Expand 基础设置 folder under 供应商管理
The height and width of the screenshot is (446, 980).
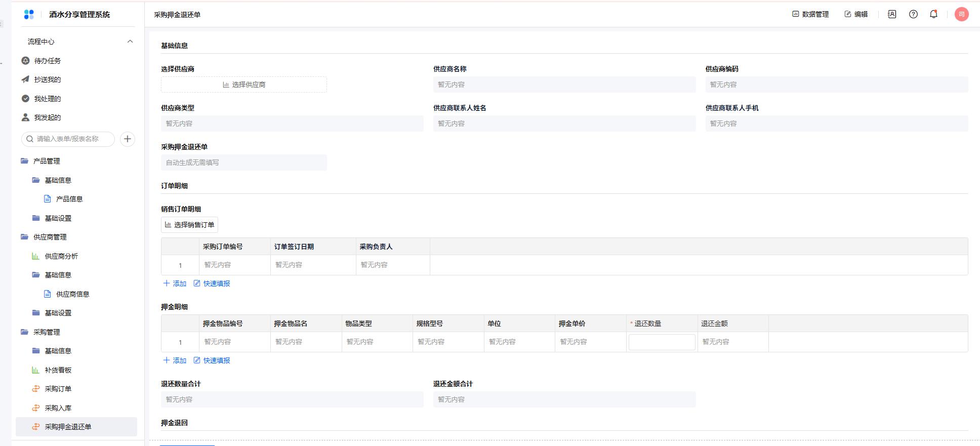pos(76,313)
